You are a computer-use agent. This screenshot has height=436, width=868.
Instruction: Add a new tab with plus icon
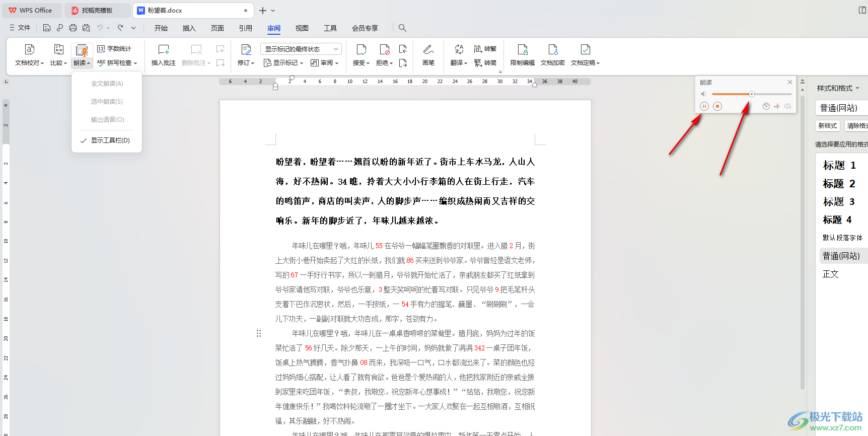263,10
